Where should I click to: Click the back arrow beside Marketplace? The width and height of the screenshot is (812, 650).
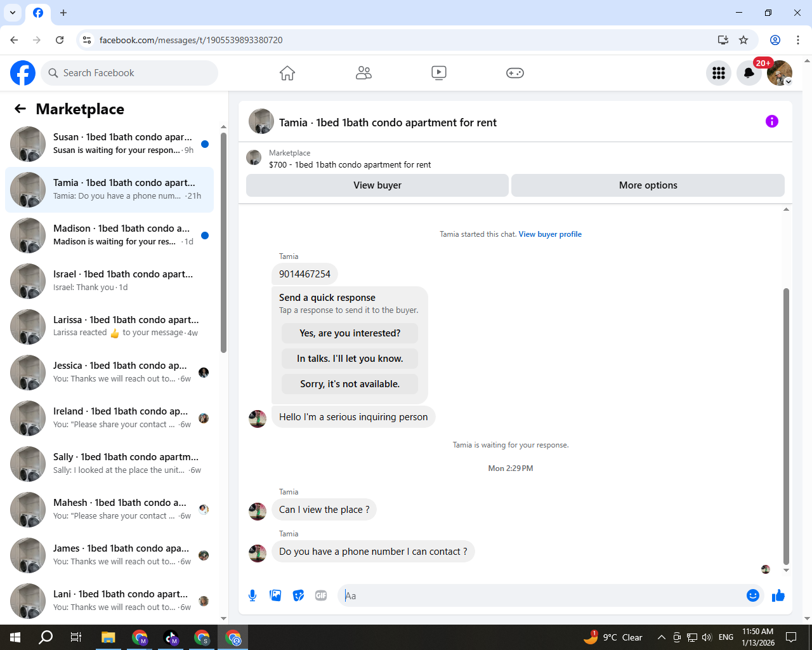click(20, 109)
